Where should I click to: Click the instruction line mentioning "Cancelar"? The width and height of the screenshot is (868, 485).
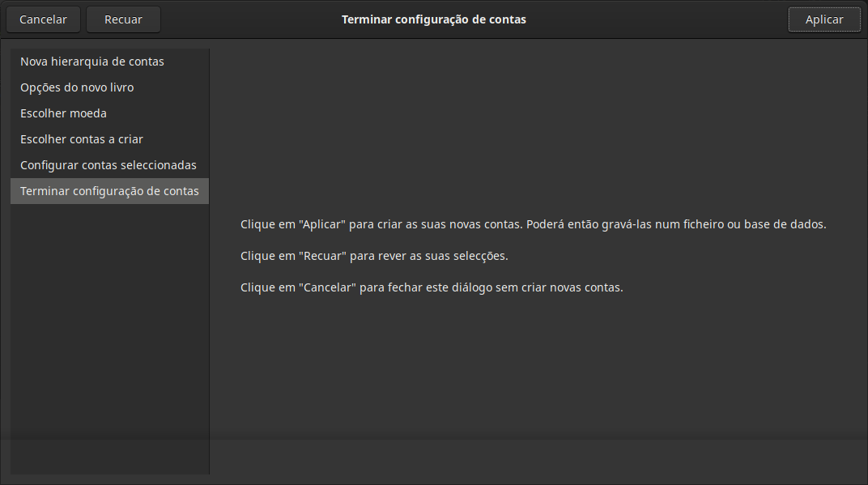click(x=432, y=287)
